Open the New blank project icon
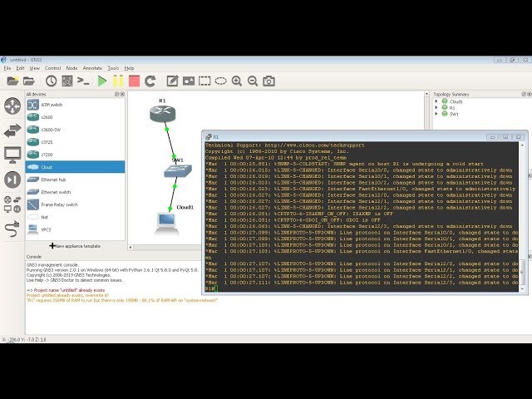532x399 pixels. pyautogui.click(x=12, y=81)
